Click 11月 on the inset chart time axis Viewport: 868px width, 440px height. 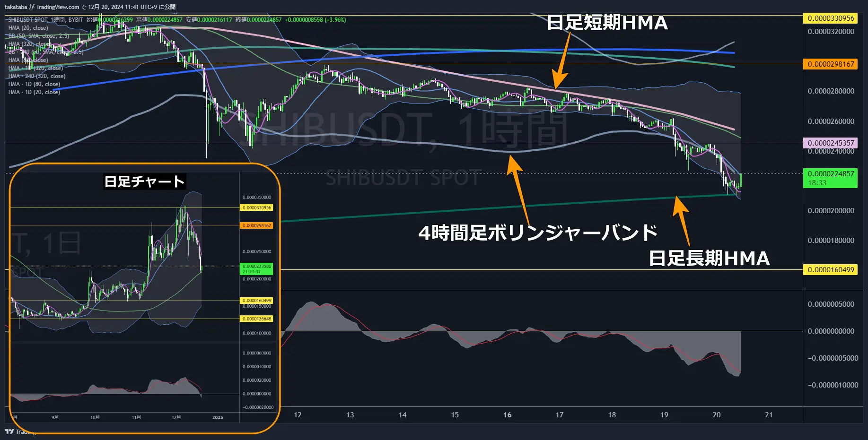pyautogui.click(x=136, y=417)
